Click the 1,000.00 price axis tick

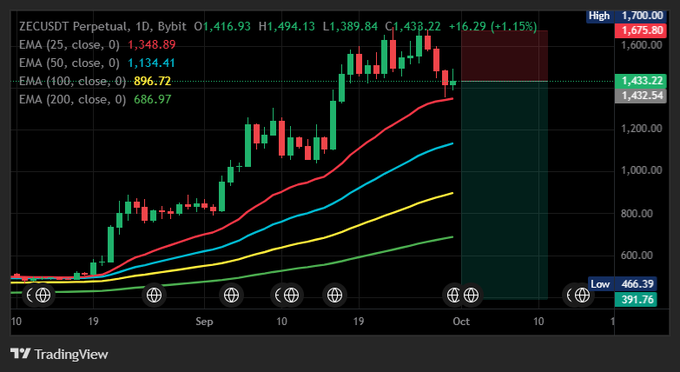coord(642,170)
